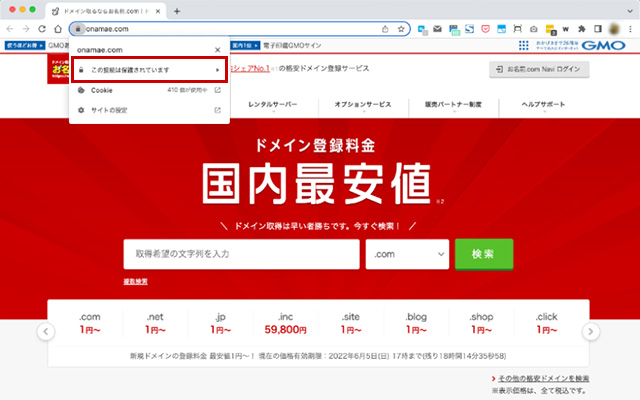Click the lock icon in address bar
Screen dimensions: 640x400
point(78,29)
